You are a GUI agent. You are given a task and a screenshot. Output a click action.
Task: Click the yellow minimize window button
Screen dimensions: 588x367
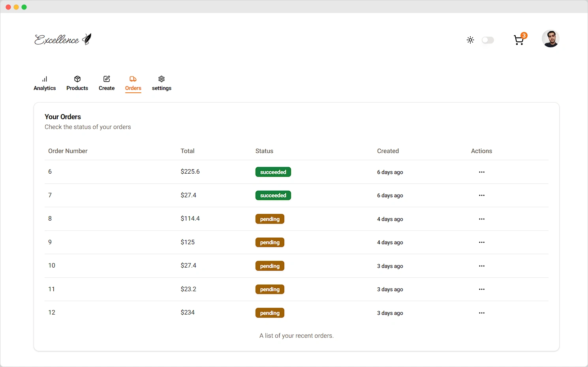click(x=16, y=7)
